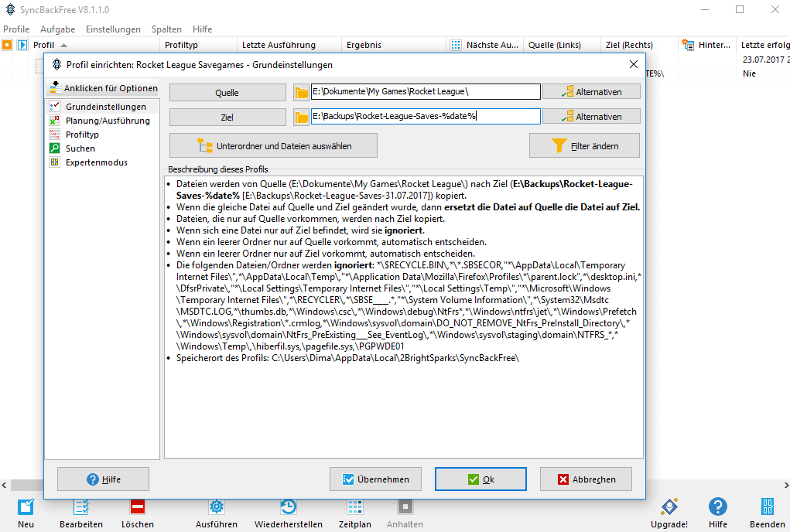Image resolution: width=790 pixels, height=532 pixels.
Task: Click the grid icon beside Nächste Au... column
Action: click(456, 45)
